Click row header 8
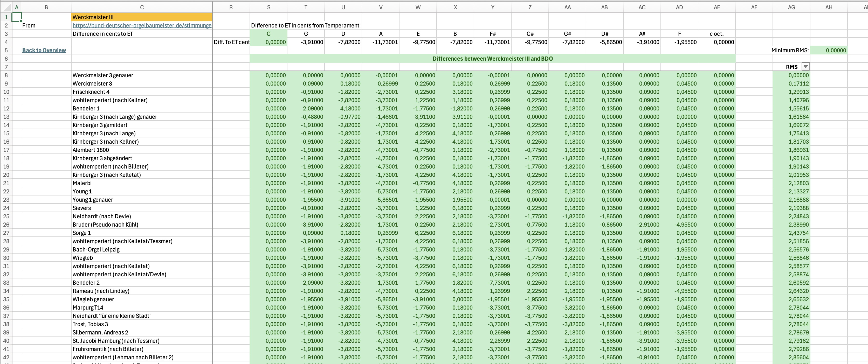The image size is (868, 364). (6, 75)
